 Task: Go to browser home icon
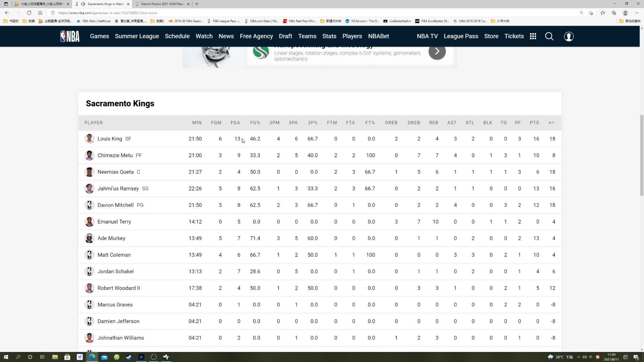40,13
